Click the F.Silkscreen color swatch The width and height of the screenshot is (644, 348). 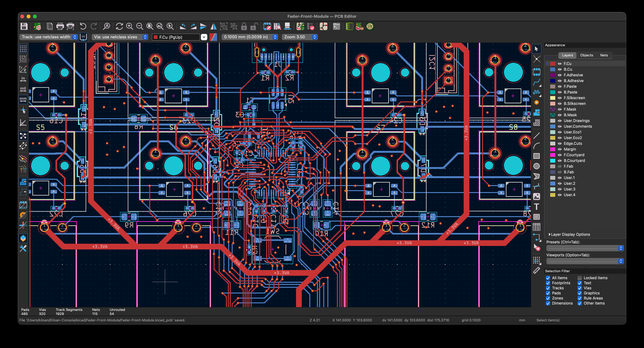coord(553,98)
